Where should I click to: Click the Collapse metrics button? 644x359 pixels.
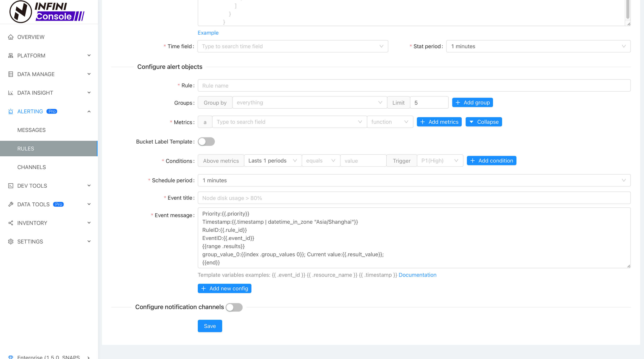(484, 122)
